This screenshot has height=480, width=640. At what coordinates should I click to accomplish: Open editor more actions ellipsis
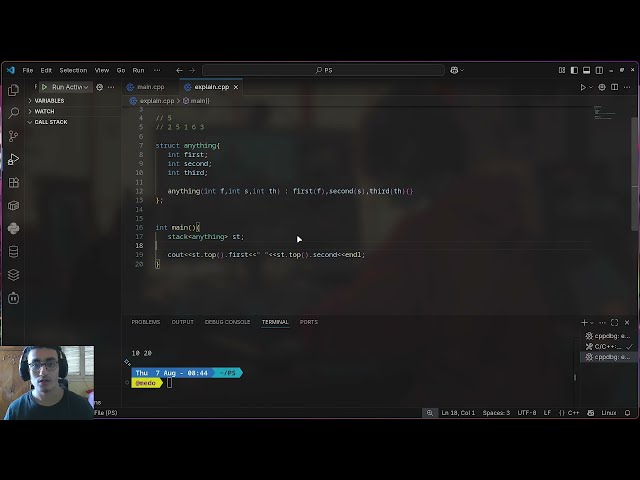tap(627, 87)
